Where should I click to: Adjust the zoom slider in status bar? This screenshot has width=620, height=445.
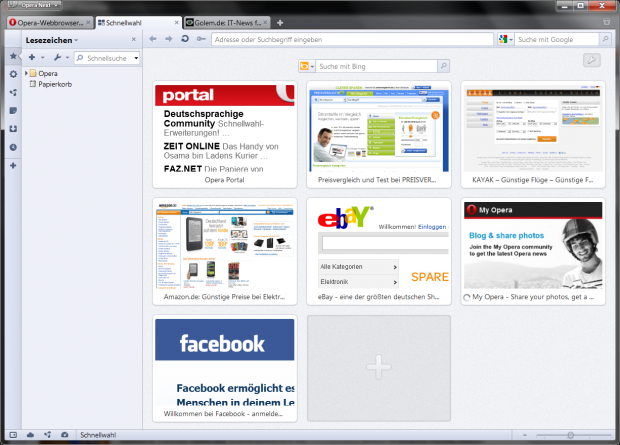point(573,435)
